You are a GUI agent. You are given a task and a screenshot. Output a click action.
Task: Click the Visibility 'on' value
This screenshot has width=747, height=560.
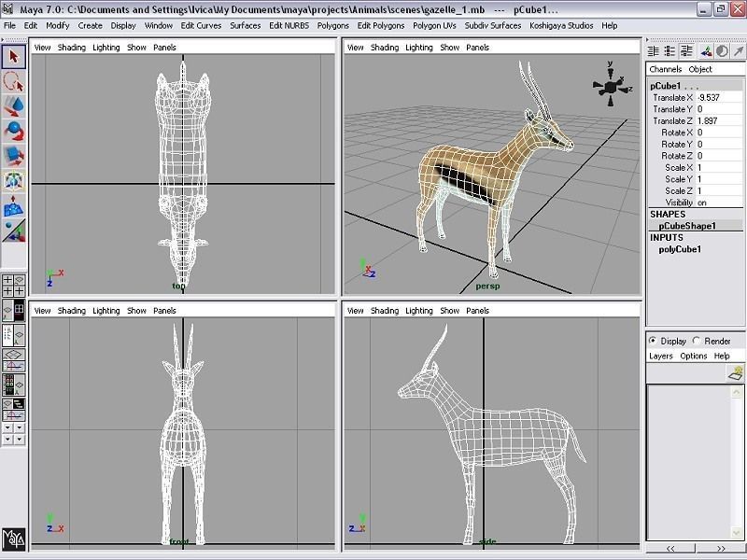[x=719, y=203]
